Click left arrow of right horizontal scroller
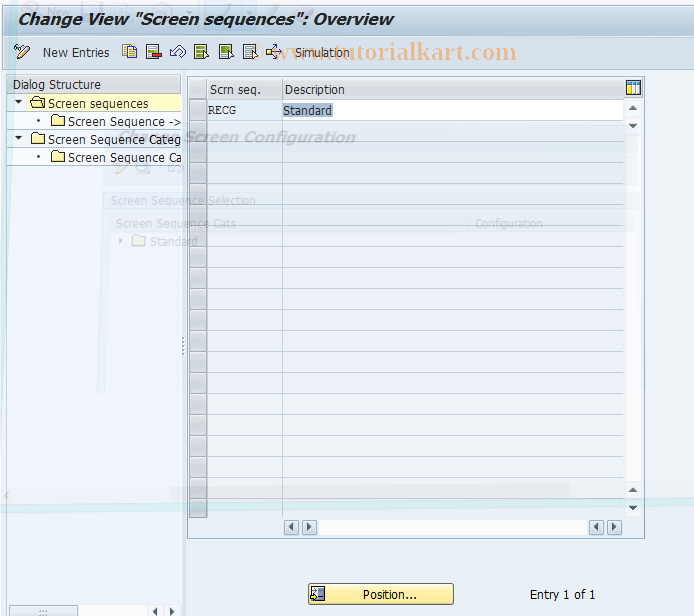Screen dimensions: 694x616 click(x=596, y=527)
